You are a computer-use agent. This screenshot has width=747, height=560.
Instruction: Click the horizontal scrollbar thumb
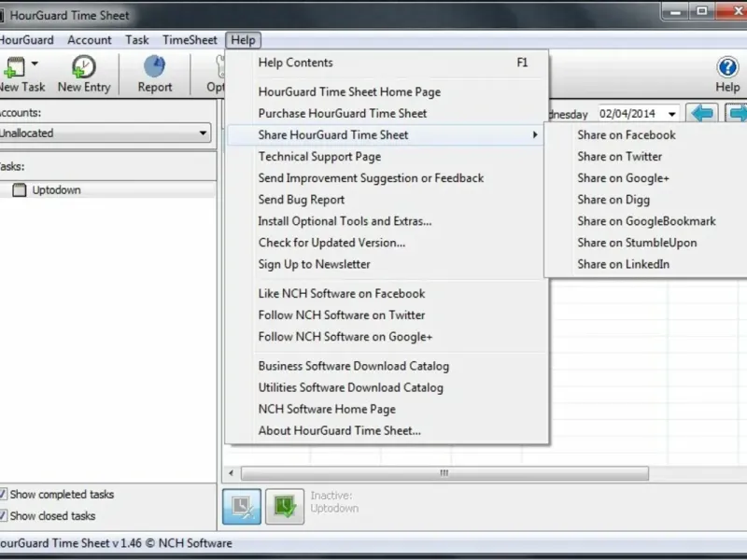pyautogui.click(x=444, y=473)
